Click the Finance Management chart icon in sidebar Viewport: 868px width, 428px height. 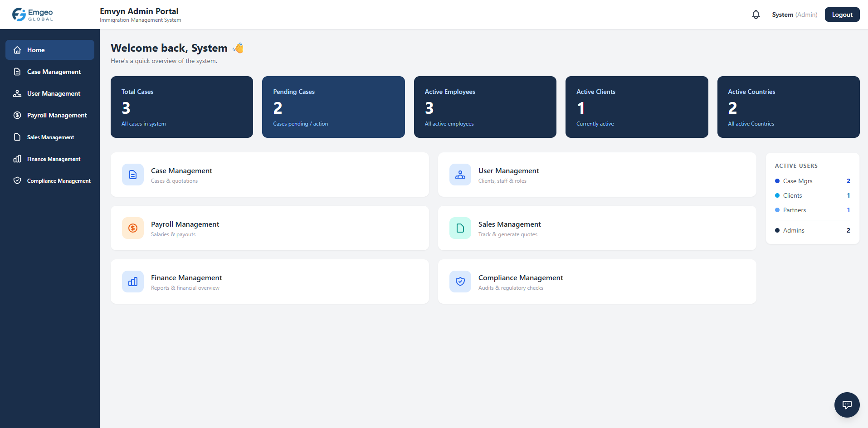pos(17,159)
